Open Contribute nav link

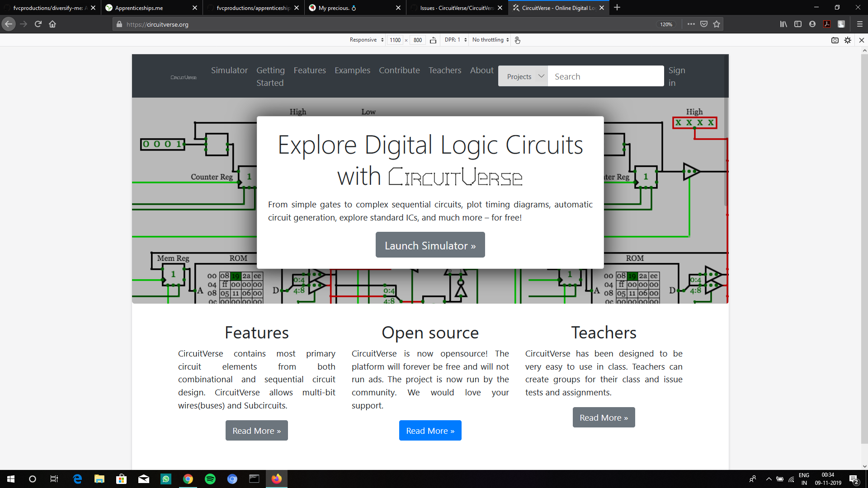click(399, 70)
